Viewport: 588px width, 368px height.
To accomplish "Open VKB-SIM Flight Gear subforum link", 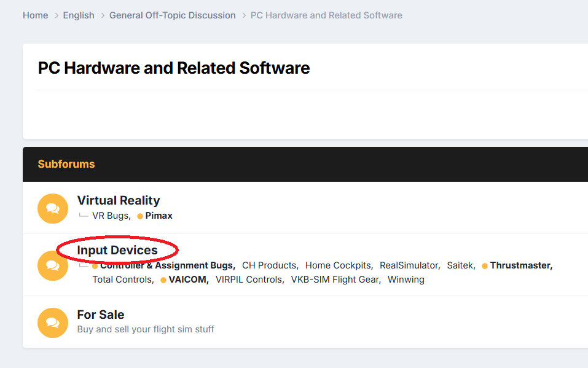I will (x=336, y=280).
